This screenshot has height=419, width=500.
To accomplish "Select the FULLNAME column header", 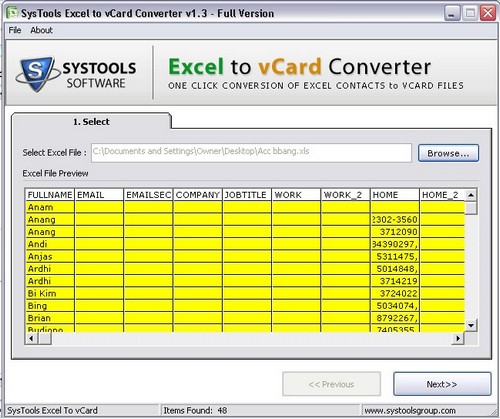I will click(50, 195).
